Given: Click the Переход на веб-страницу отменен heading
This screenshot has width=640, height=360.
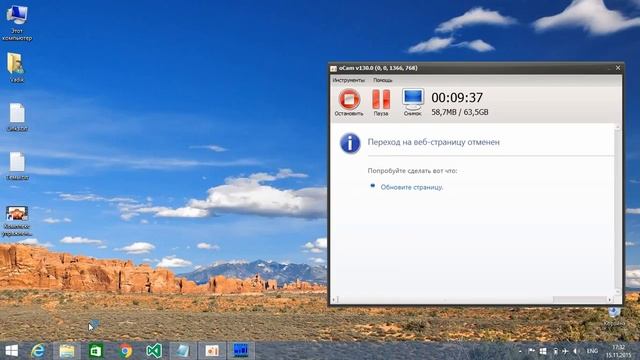Looking at the screenshot, I should pyautogui.click(x=433, y=142).
